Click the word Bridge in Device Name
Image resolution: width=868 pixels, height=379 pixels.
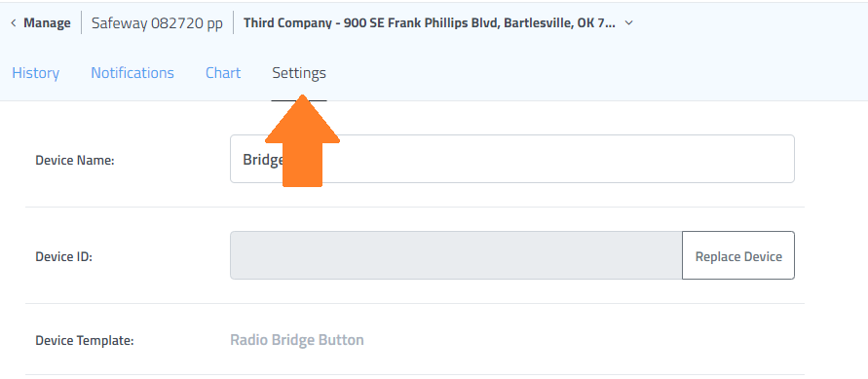[x=263, y=160]
